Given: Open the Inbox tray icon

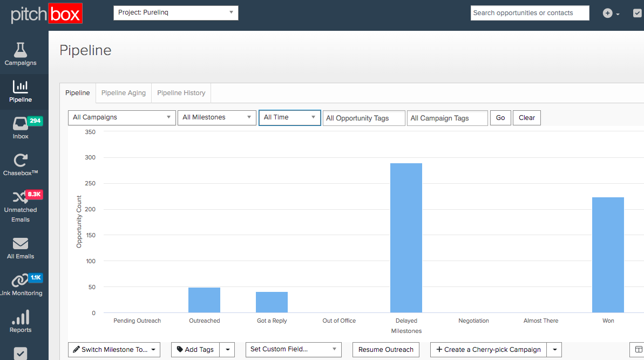Looking at the screenshot, I should 21,124.
